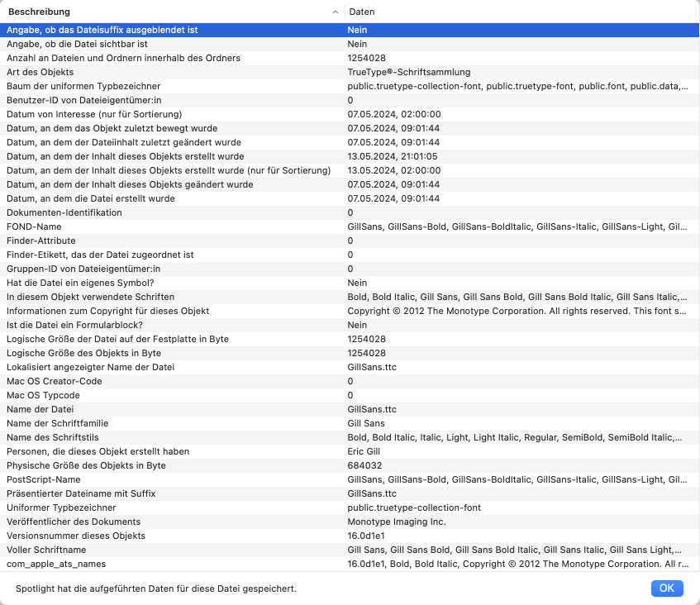Click the value '13.05.2024, 21:01:05'
The image size is (700, 605).
click(x=393, y=156)
